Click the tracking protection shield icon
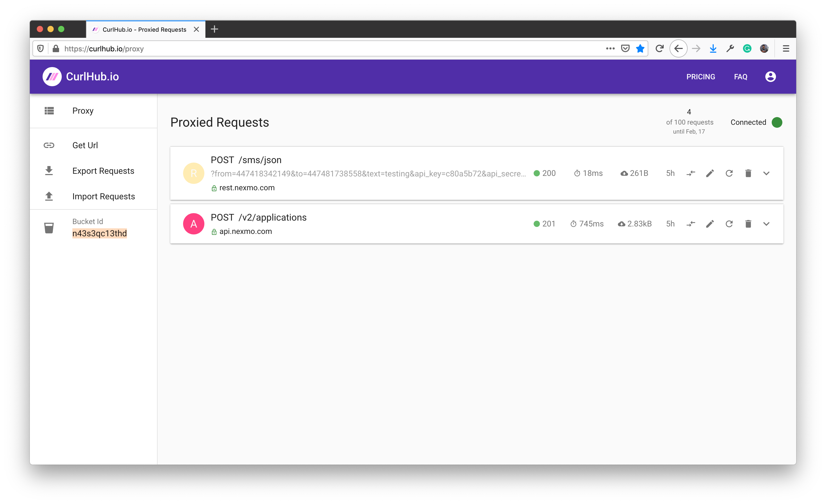The height and width of the screenshot is (504, 826). click(40, 49)
